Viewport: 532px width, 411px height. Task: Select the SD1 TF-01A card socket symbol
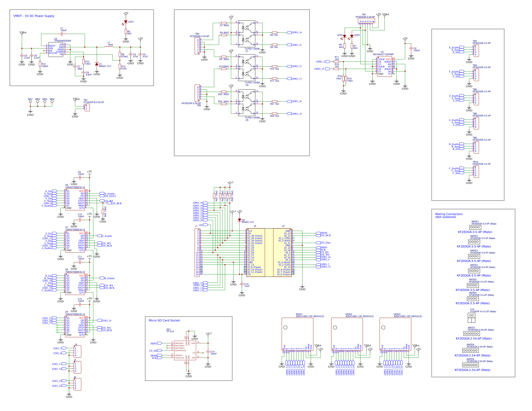point(185,351)
